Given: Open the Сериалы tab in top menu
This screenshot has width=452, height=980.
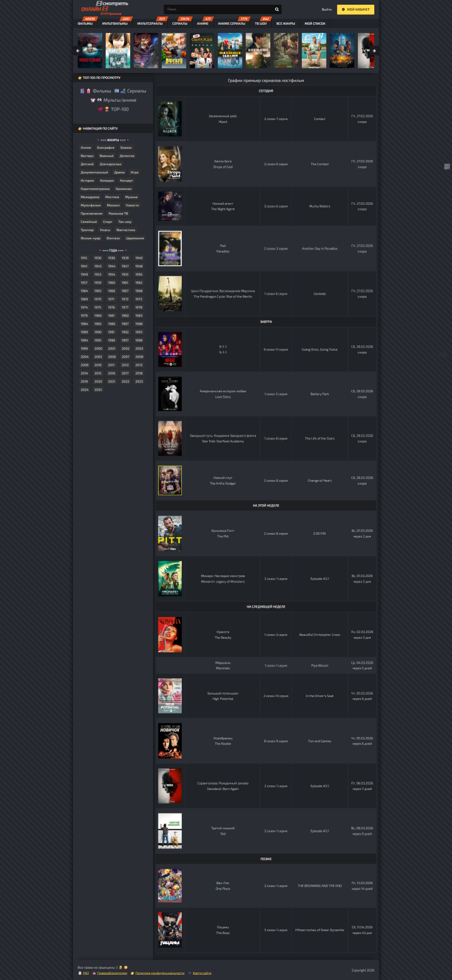Looking at the screenshot, I should click(x=180, y=24).
